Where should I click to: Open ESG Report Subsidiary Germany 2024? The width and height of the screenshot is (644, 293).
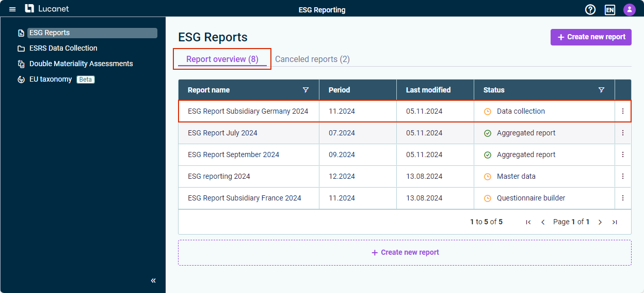tap(248, 111)
